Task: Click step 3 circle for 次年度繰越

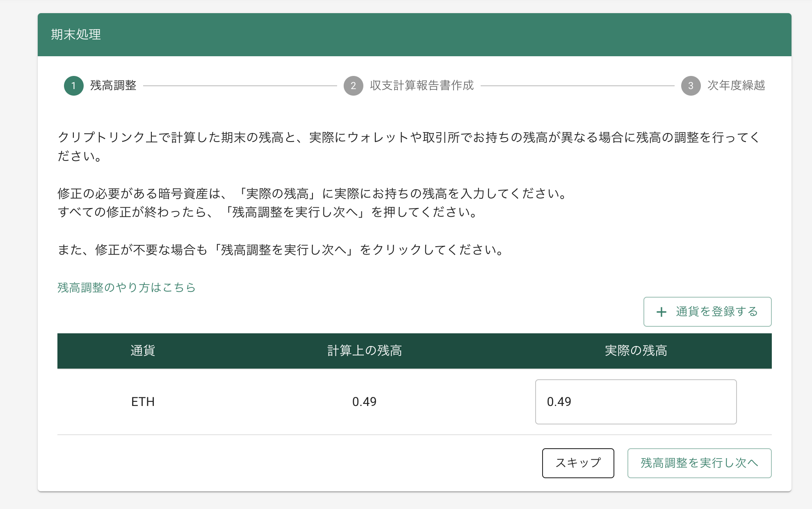Action: click(691, 86)
